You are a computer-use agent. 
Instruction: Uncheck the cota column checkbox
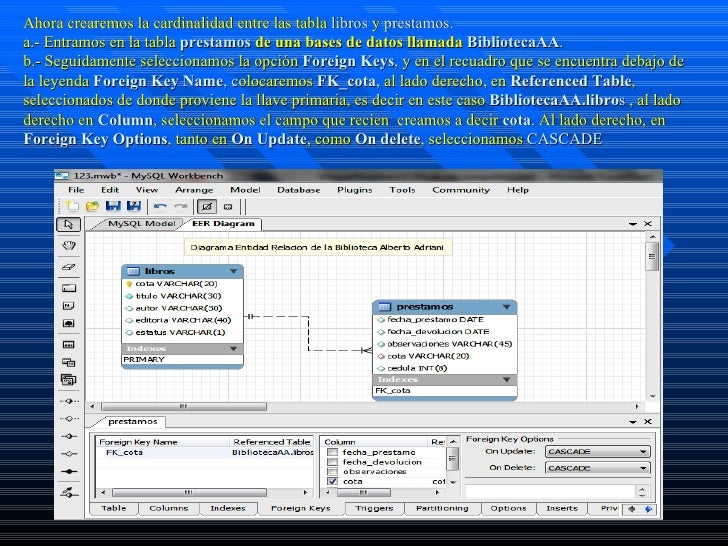point(332,481)
